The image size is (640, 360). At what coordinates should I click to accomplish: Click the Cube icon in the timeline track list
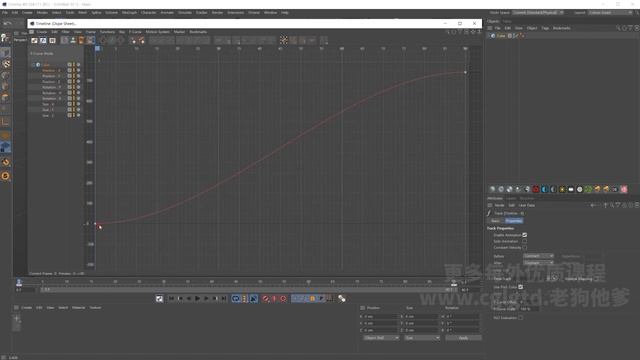[x=38, y=64]
